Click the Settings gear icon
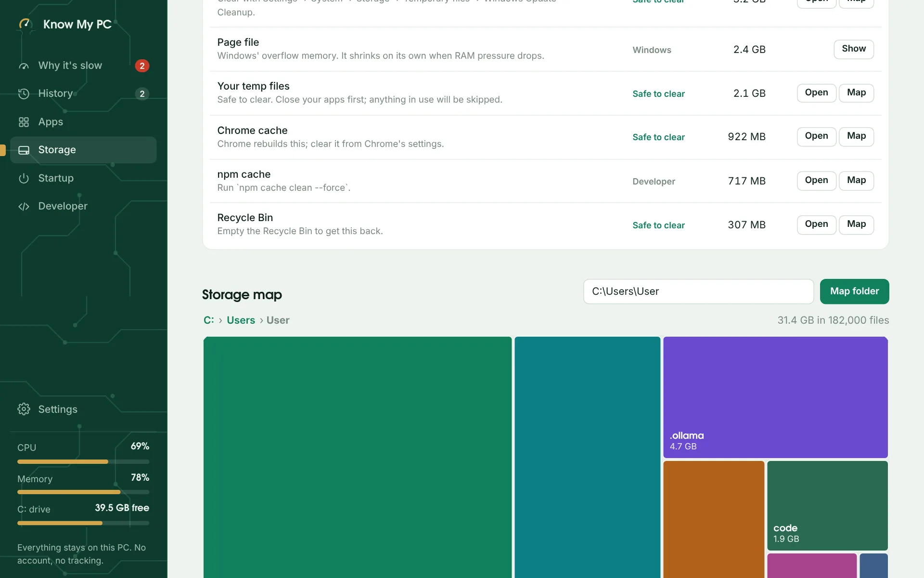 point(24,409)
